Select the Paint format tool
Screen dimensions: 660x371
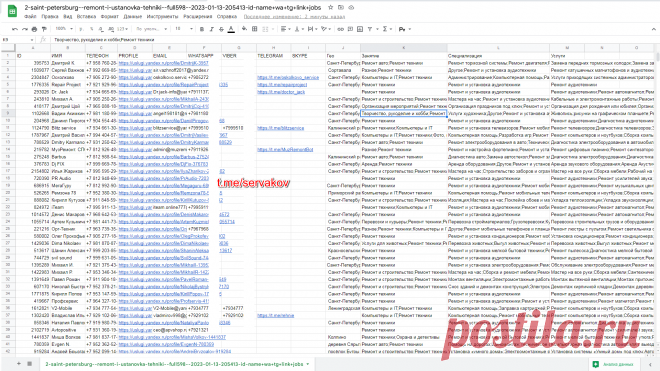[x=44, y=29]
